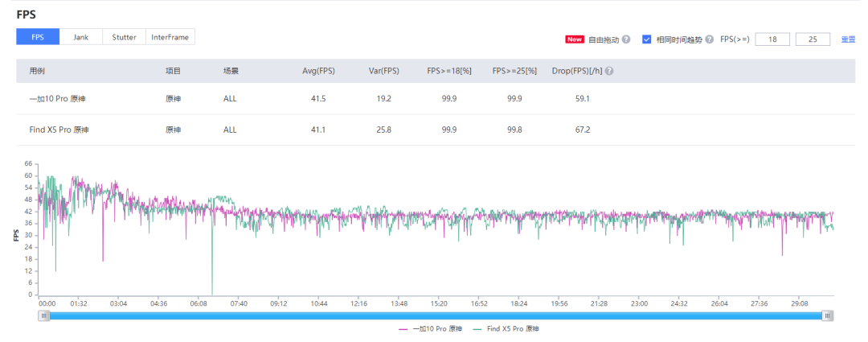Click the right handle of the time range slider
868x342 pixels.
click(x=828, y=316)
